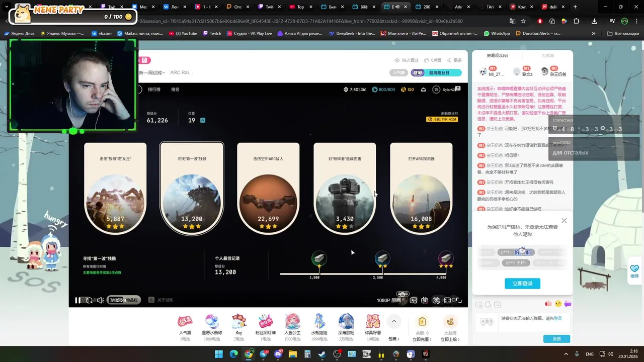Change the 1080P 原画 quality setting
Viewport: 644px width, 362px height.
click(388, 300)
